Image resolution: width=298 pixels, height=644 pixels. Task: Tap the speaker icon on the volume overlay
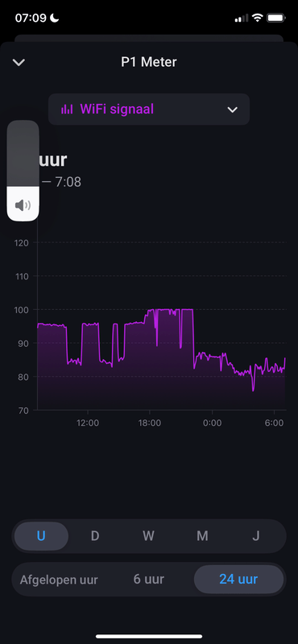click(x=23, y=205)
